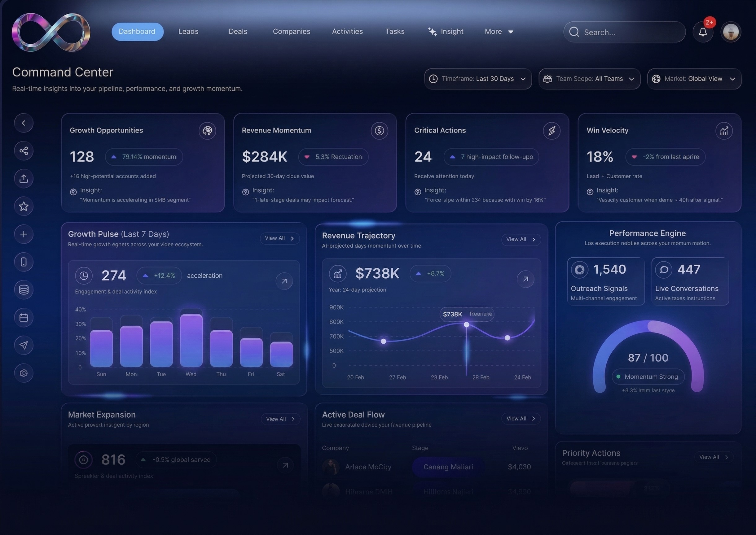
Task: Click the star favorites icon in the sidebar
Action: 24,206
